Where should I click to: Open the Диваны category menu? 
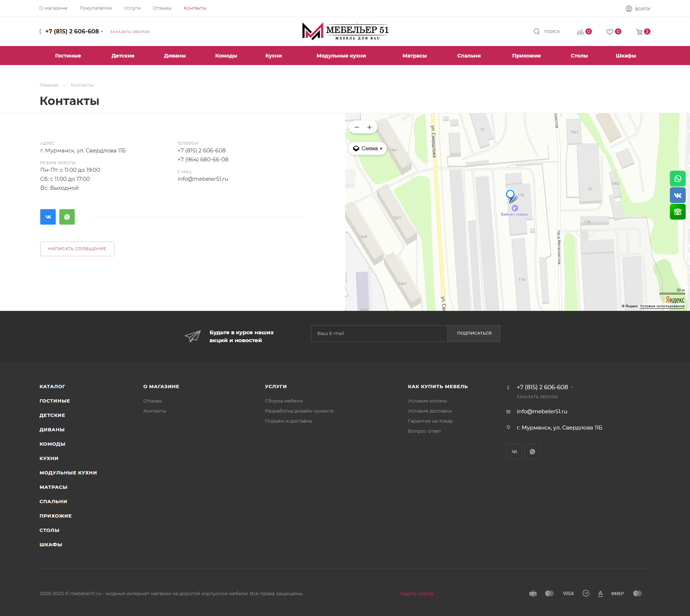[175, 56]
